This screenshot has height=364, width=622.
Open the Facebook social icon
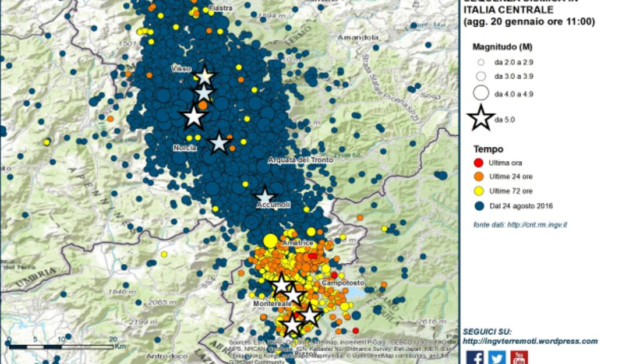(x=475, y=358)
